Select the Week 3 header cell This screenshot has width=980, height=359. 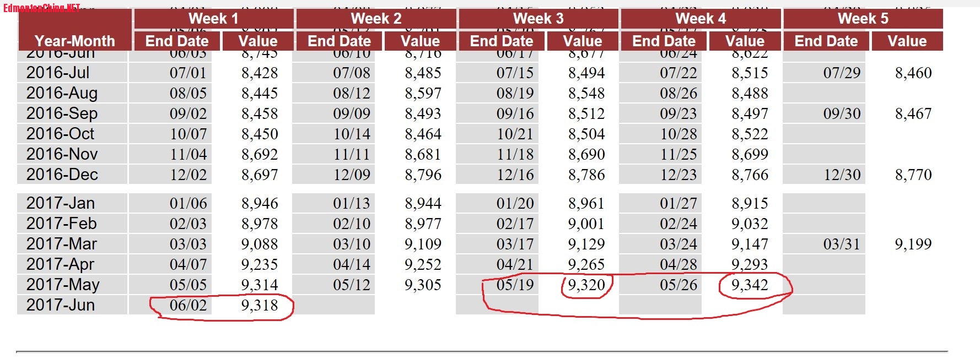(x=538, y=18)
